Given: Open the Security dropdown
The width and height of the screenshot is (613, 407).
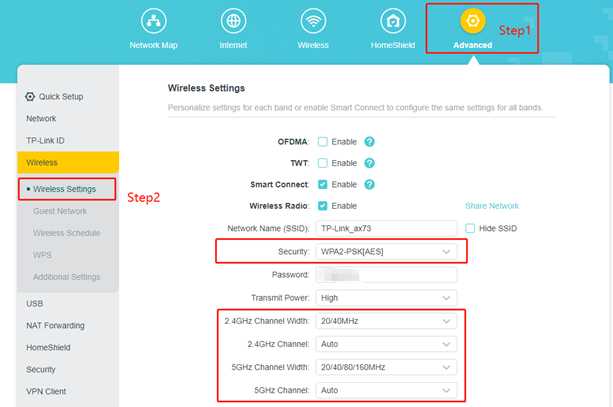Looking at the screenshot, I should pyautogui.click(x=385, y=251).
